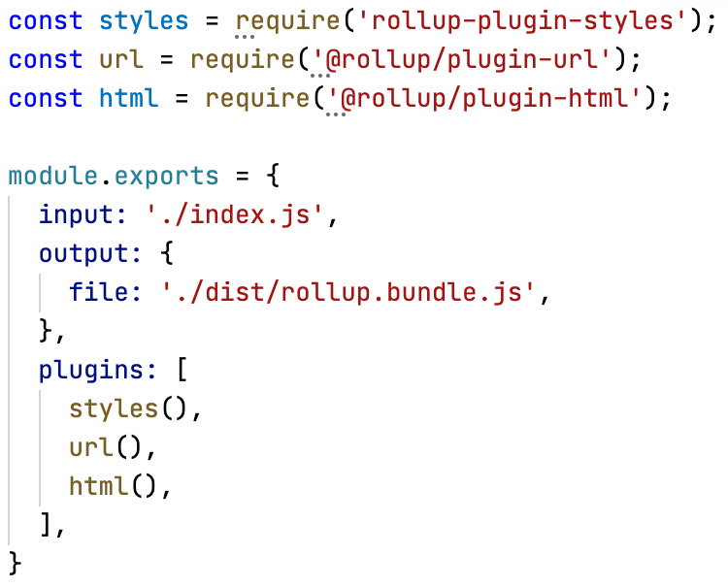This screenshot has height=588, width=728.
Task: Click require on the html line
Action: click(x=257, y=98)
